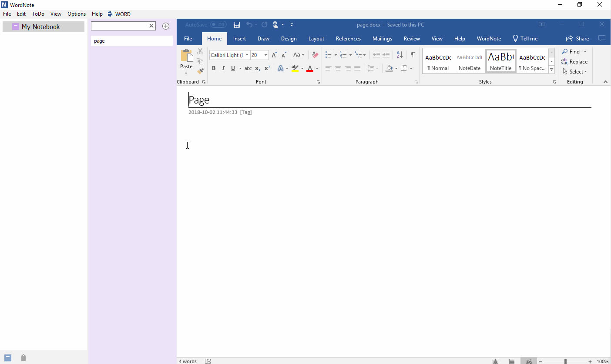Click the tag icon at bottom of sidebar
The image size is (611, 364).
coord(23,357)
